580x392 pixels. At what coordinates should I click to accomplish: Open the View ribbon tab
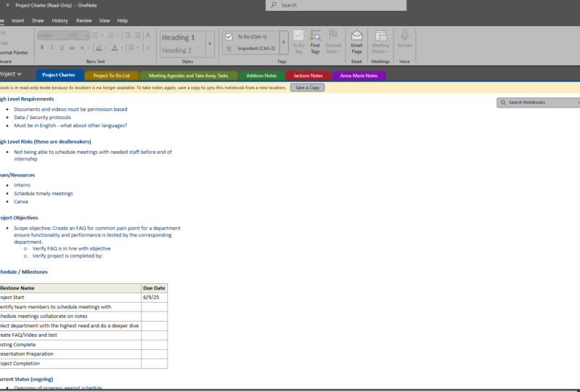coord(105,21)
